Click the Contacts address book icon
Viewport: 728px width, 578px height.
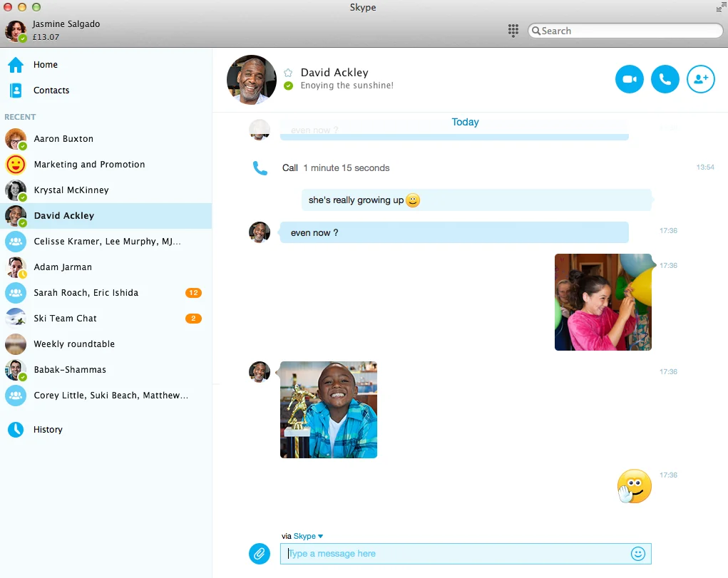(16, 91)
